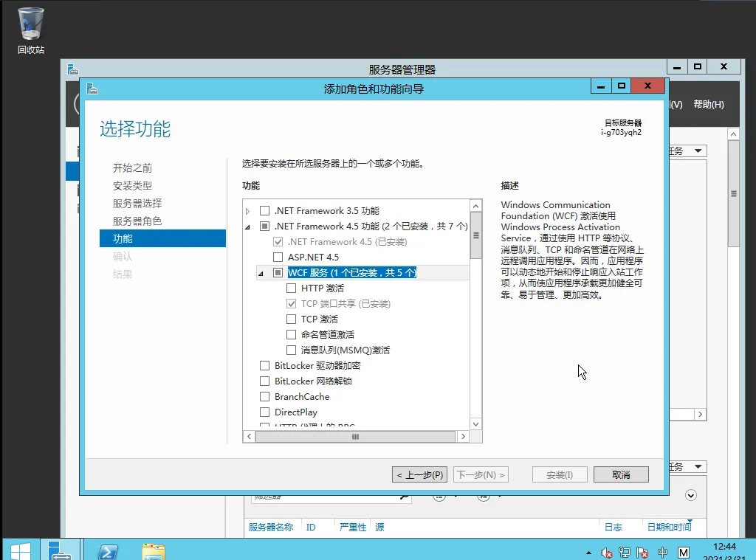Click the network status tray icon
Image resolution: width=756 pixels, height=560 pixels.
click(625, 553)
